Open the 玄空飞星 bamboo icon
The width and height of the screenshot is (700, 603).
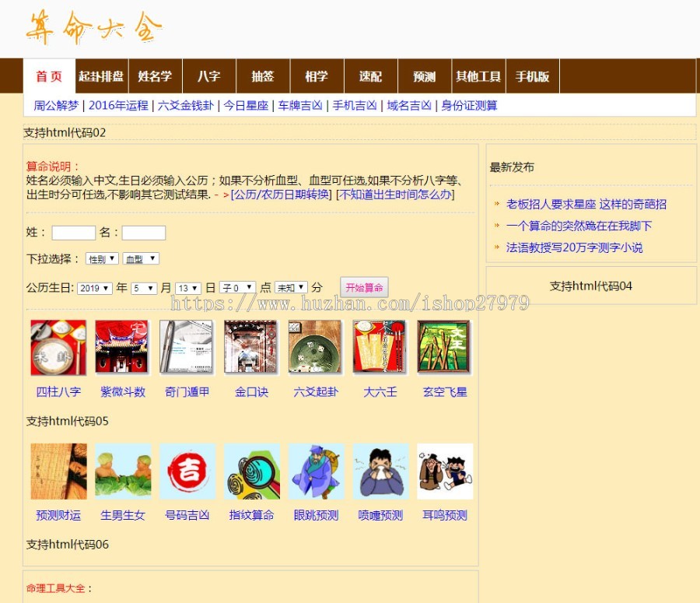click(x=445, y=348)
